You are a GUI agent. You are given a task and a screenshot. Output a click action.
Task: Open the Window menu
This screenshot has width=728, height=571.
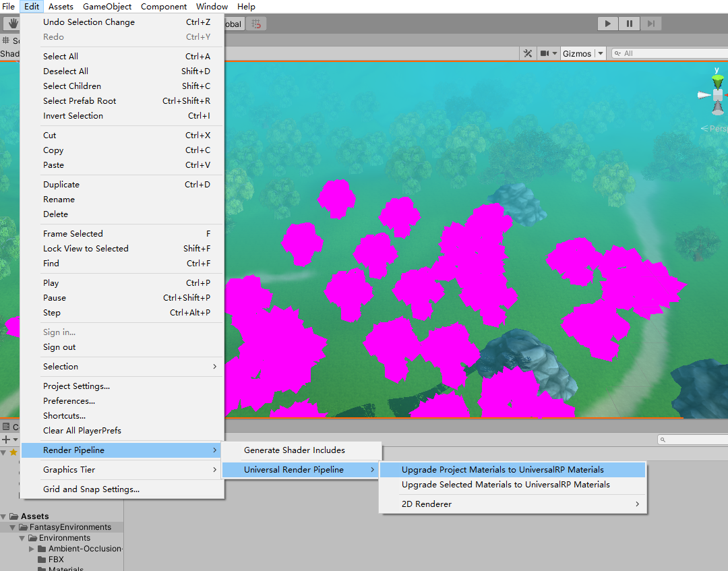point(212,6)
